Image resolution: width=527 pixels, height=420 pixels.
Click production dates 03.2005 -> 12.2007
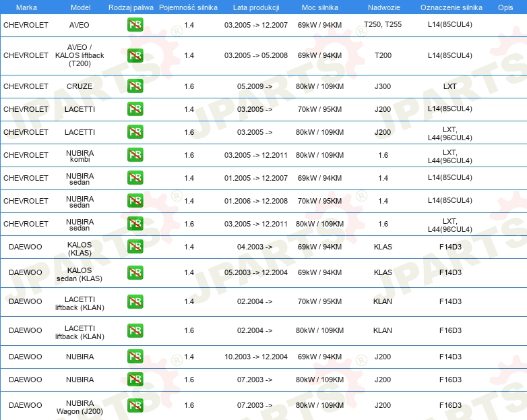[x=256, y=25]
